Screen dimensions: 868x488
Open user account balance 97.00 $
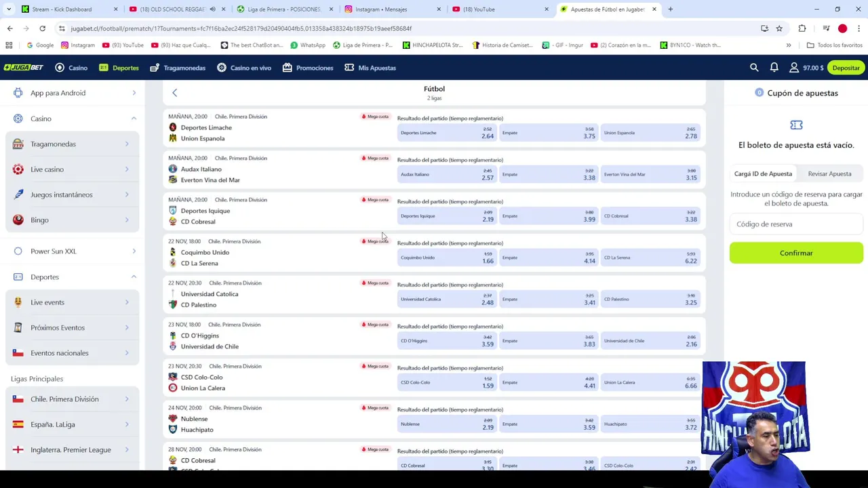(x=806, y=68)
